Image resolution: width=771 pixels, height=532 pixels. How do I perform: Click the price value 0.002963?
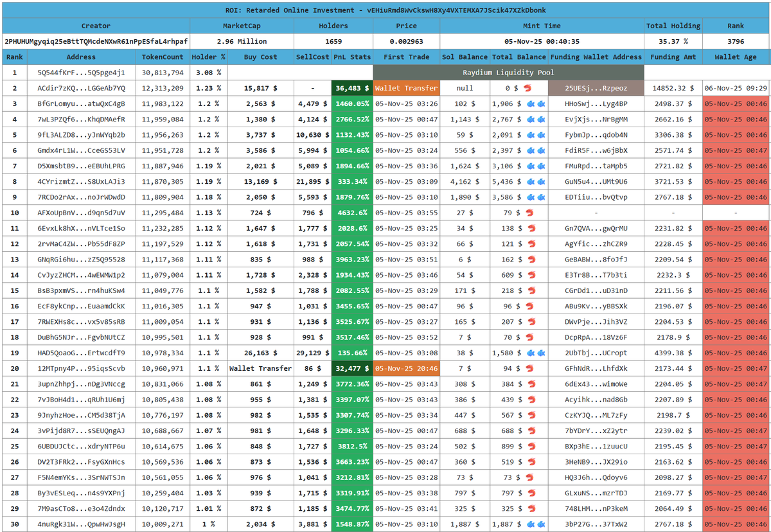click(406, 41)
